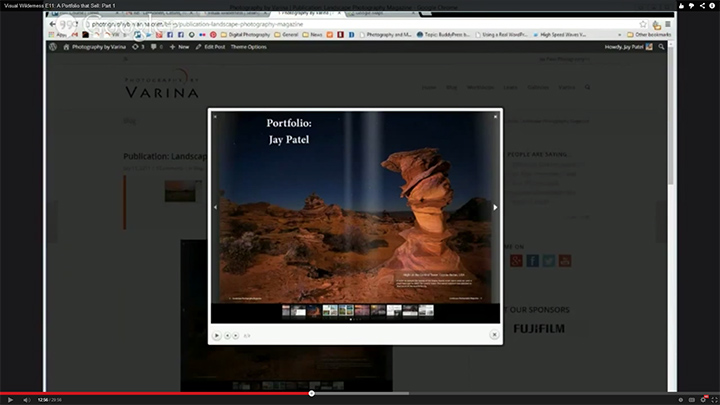The height and width of the screenshot is (405, 720).
Task: Open the Pinterest bookmark icon
Action: pos(213,34)
